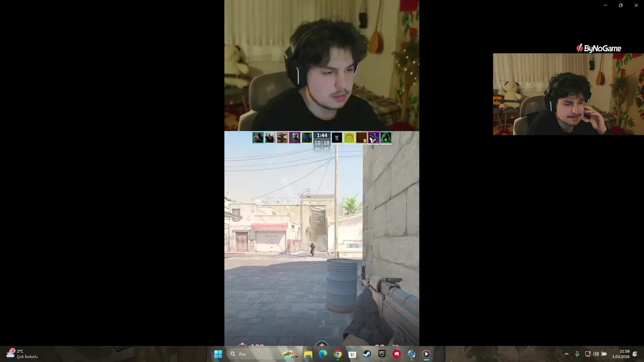Open the landscape search highlight image in taskbar search
Viewport: 644px width, 362px height.
pos(290,354)
